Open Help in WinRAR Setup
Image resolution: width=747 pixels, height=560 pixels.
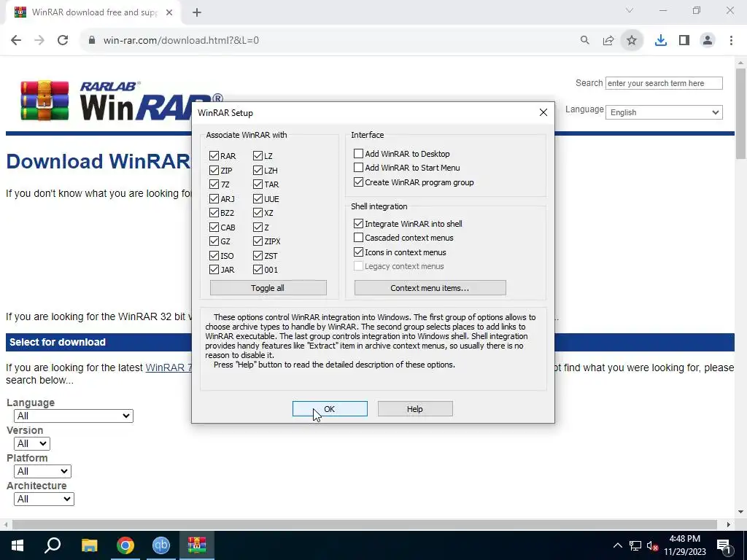click(415, 408)
